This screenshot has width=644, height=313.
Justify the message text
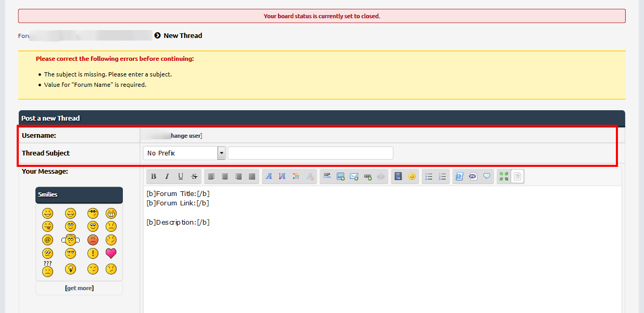tap(252, 177)
